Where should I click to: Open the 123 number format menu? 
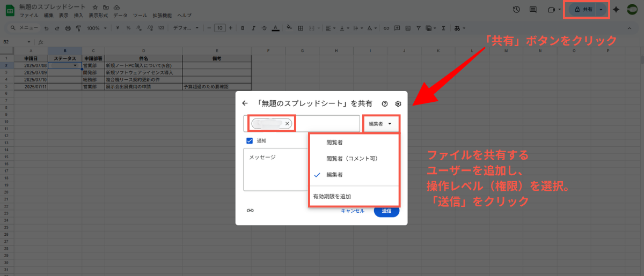(x=161, y=28)
